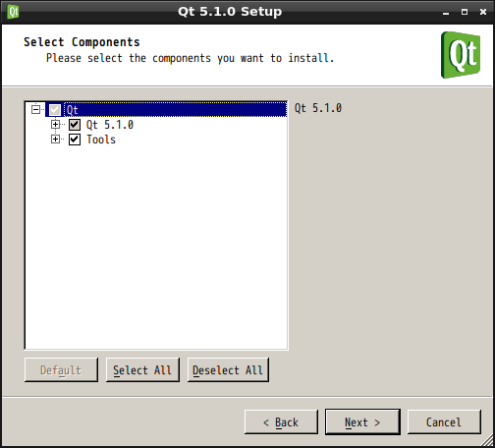
Task: Select the Qt 5.1.0 tree item label
Action: (110, 125)
